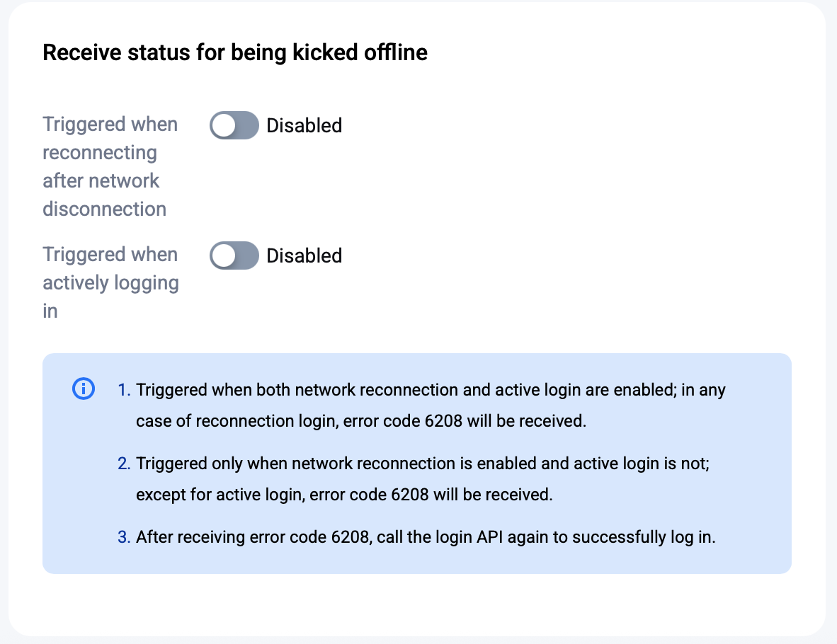
Task: Click the 'Triggered when reconnecting after network disconnection' label
Action: pyautogui.click(x=110, y=166)
